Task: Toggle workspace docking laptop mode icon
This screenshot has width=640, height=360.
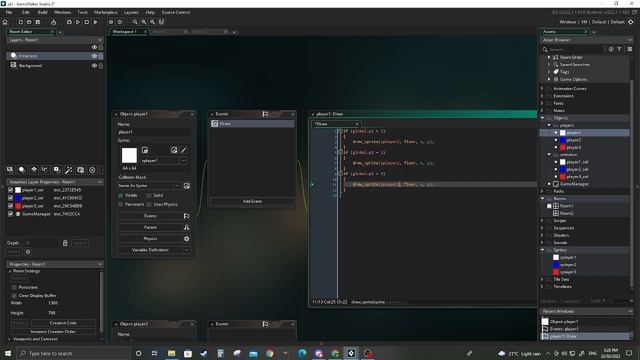Action: point(161,22)
